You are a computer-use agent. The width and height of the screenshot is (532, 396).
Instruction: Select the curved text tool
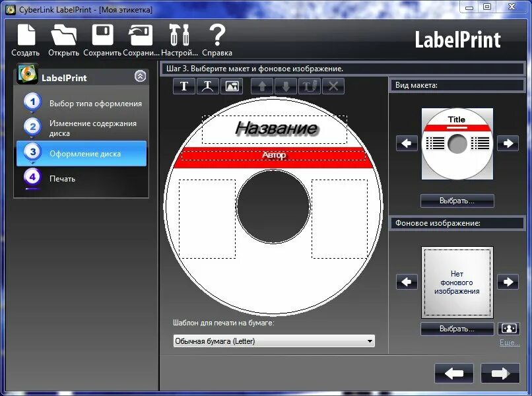tap(208, 86)
